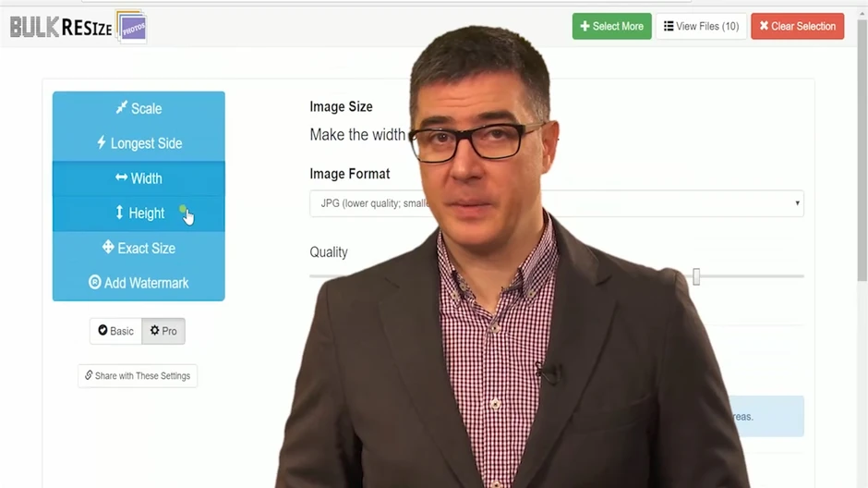This screenshot has height=488, width=868.
Task: Click the Scale shrink arrows icon
Action: tap(121, 107)
